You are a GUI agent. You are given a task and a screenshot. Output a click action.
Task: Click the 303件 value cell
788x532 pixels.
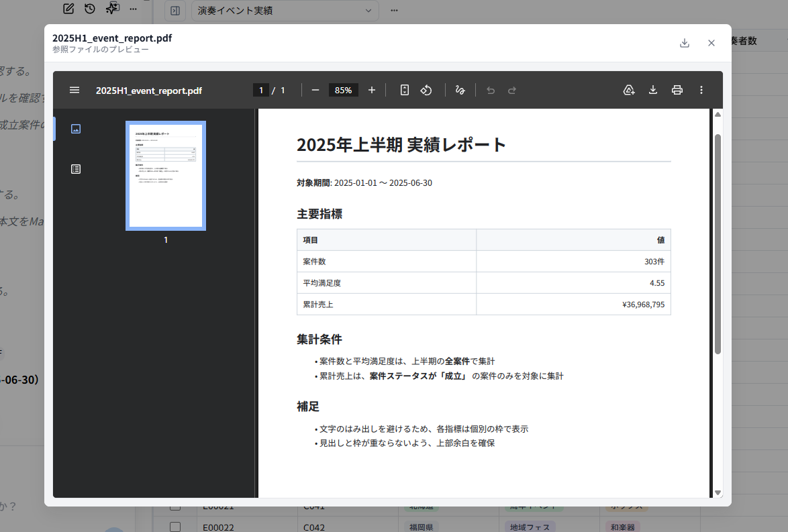[573, 262]
